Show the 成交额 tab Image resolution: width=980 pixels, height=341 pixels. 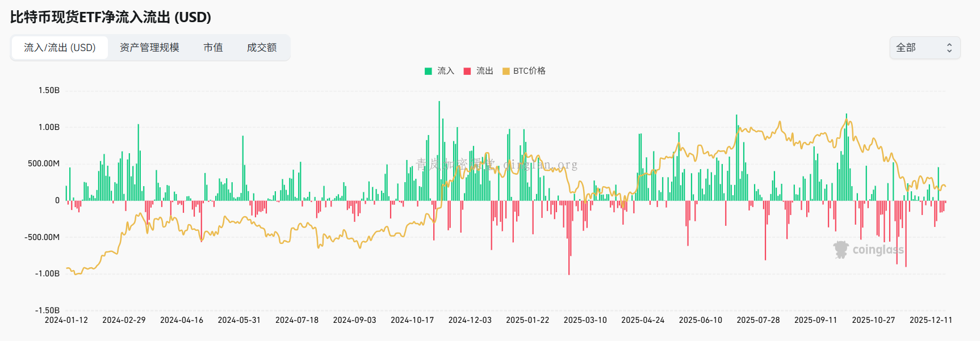point(262,48)
